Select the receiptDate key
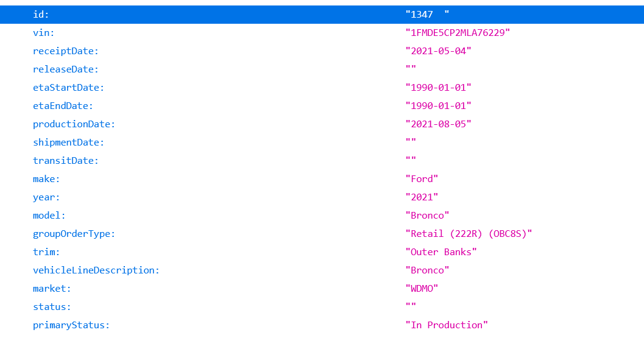This screenshot has height=338, width=644. click(x=66, y=51)
